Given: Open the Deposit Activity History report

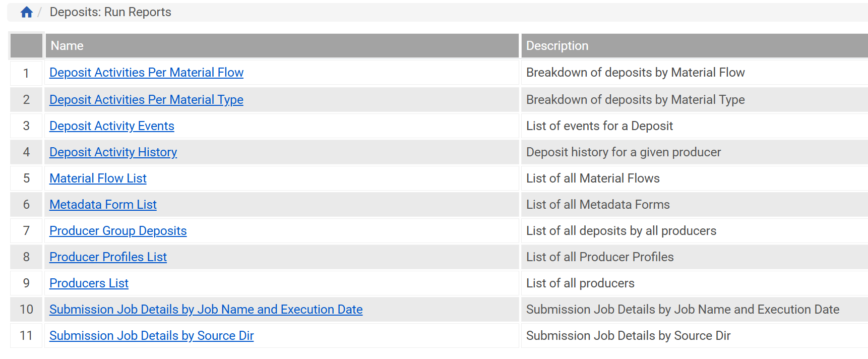Looking at the screenshot, I should coord(113,152).
